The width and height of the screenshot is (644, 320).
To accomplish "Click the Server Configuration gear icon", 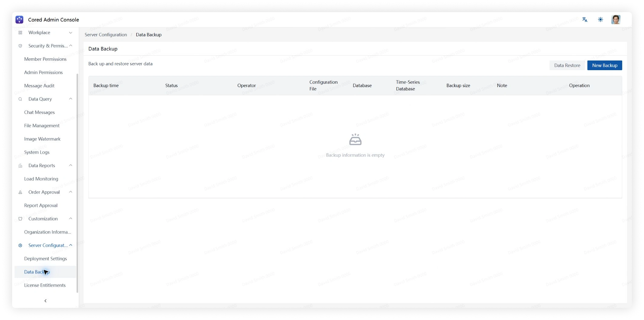I will [x=20, y=246].
